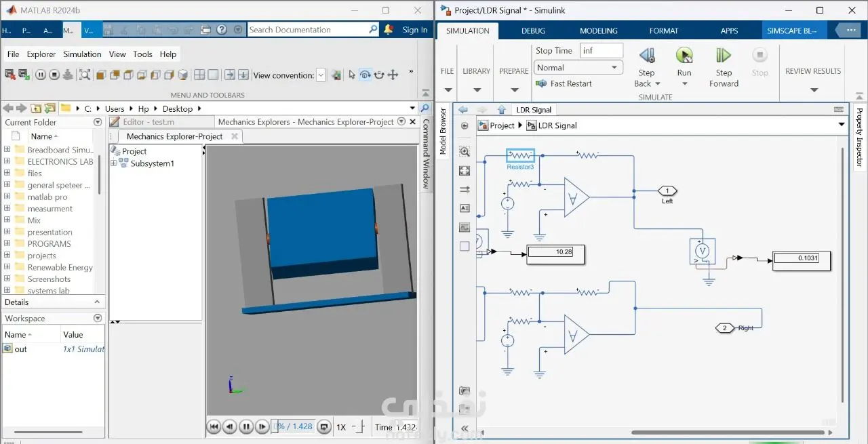Select the isometric view cube icon
The width and height of the screenshot is (868, 444).
(x=183, y=75)
